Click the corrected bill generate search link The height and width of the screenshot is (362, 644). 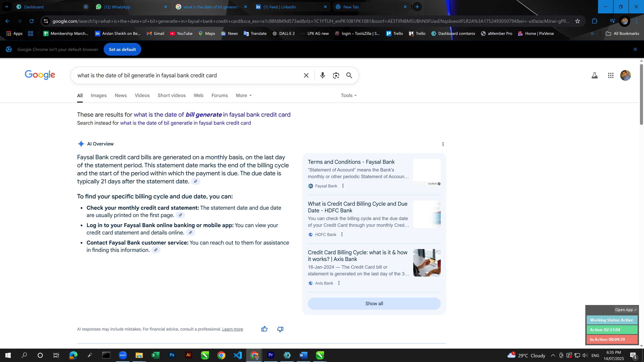212,115
